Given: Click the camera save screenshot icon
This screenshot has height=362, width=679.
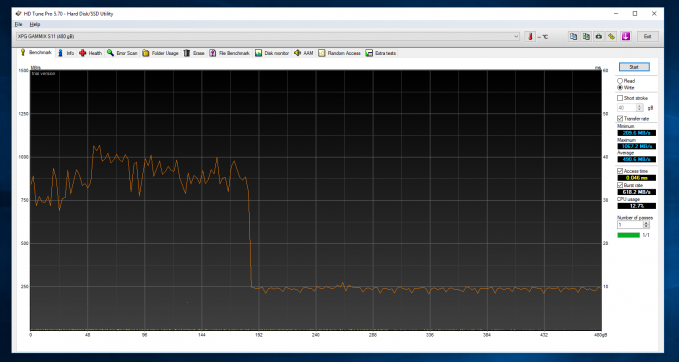Looking at the screenshot, I should [599, 37].
